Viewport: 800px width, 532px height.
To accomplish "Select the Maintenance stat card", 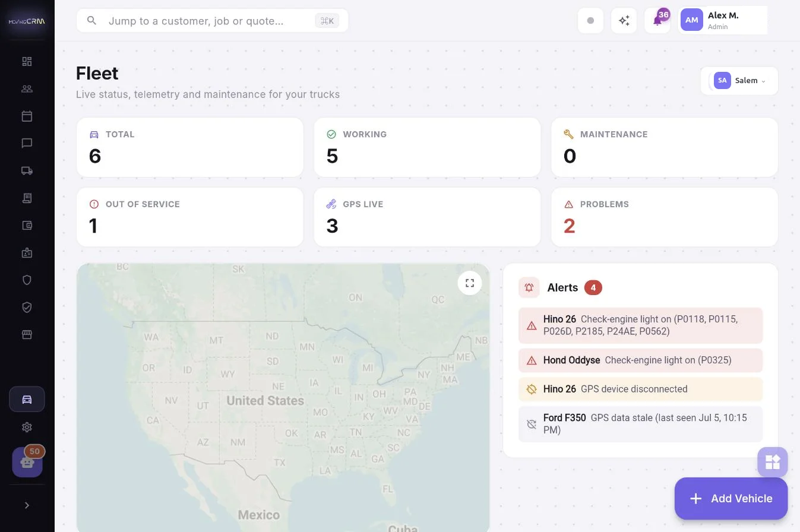I will click(x=665, y=147).
